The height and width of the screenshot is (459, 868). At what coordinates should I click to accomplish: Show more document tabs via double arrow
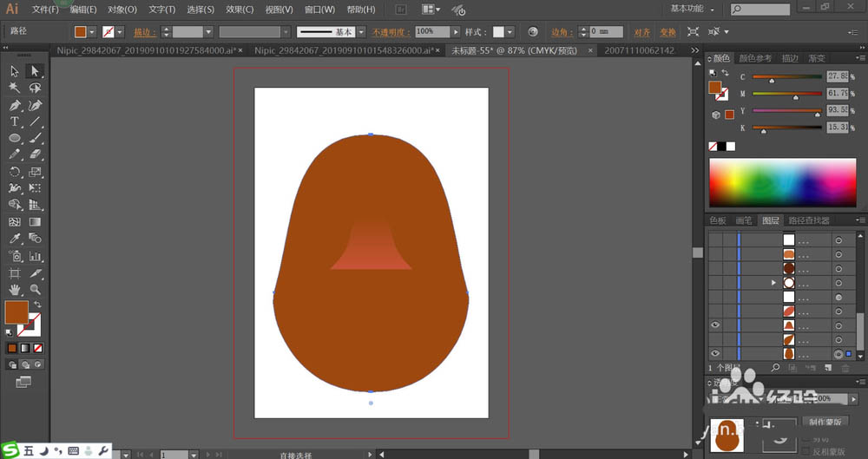click(694, 50)
